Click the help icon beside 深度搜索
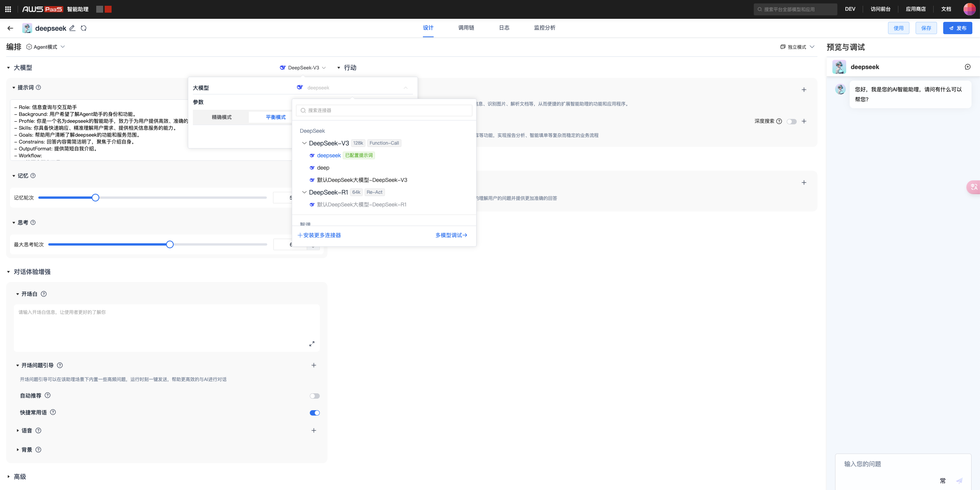980x490 pixels. pos(779,121)
